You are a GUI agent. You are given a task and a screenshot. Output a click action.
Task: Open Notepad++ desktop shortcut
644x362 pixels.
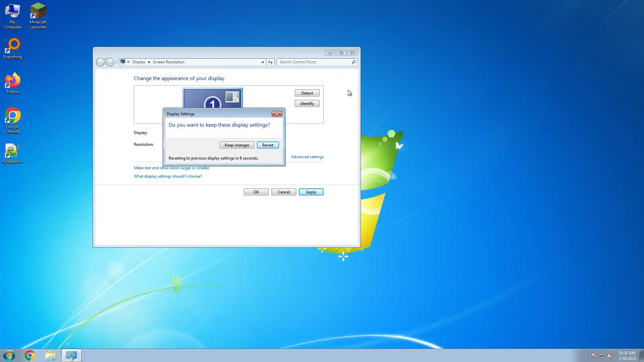click(13, 153)
